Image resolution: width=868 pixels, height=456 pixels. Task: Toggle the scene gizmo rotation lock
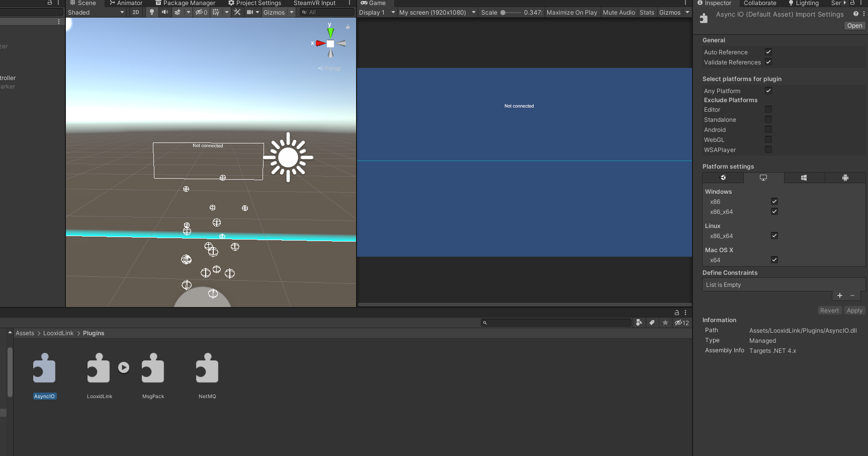point(348,27)
